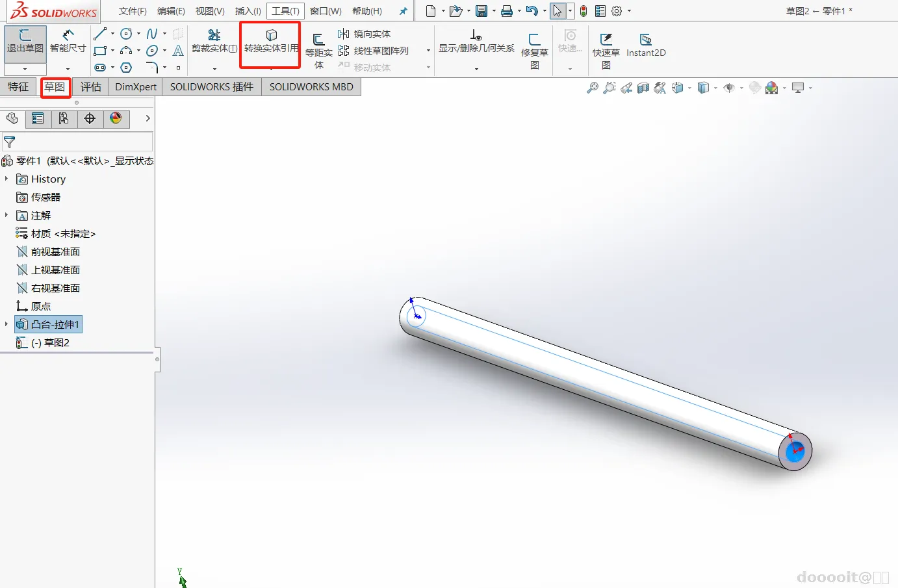
Task: Click Convert Entities (转换实体引用)
Action: [x=271, y=42]
